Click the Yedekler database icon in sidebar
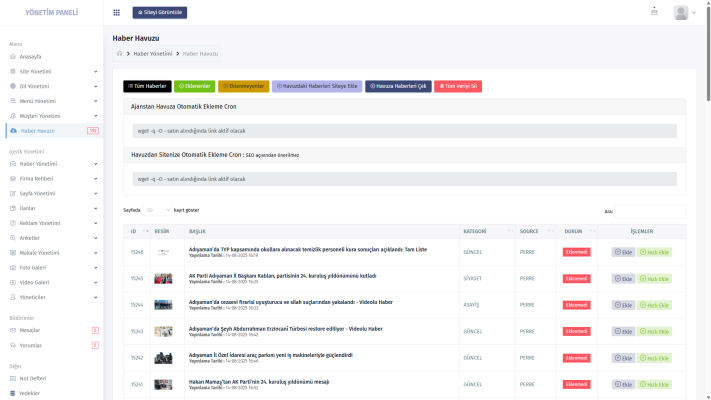This screenshot has width=711, height=400. pos(13,393)
